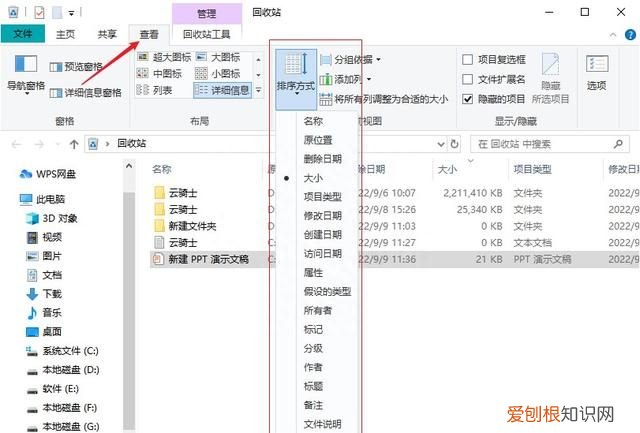Image resolution: width=640 pixels, height=433 pixels.
Task: Open System drive (C:) in sidebar
Action: [x=62, y=351]
